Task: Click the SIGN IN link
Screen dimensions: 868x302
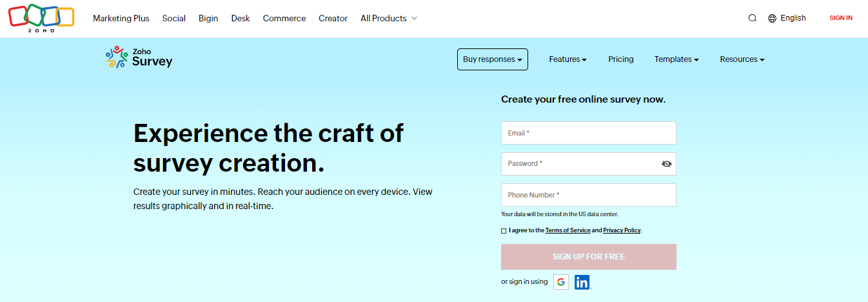Action: pos(841,18)
